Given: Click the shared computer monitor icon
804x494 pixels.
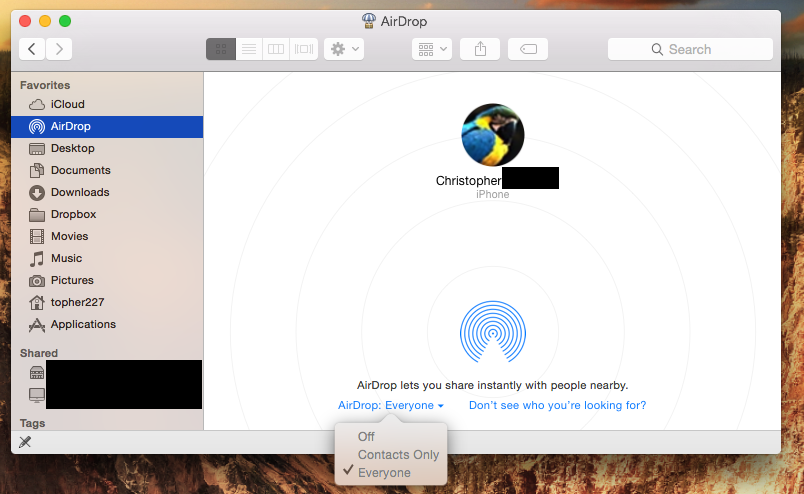Looking at the screenshot, I should pos(36,395).
